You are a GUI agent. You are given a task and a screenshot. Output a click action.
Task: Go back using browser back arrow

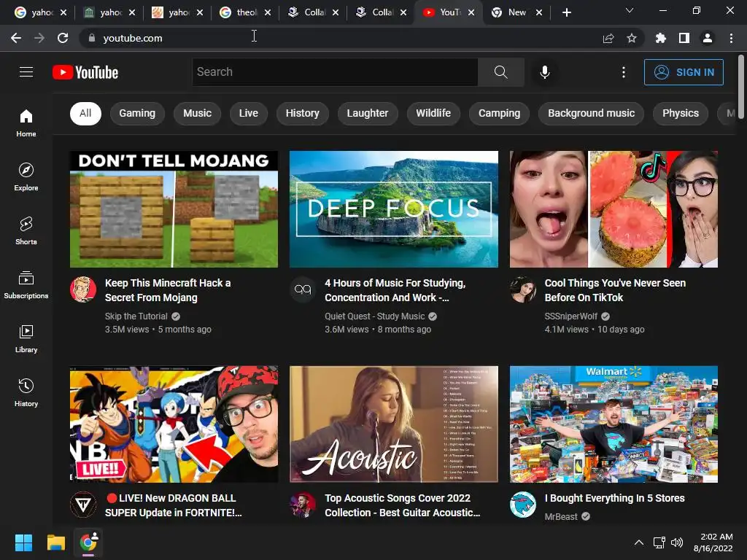(16, 38)
